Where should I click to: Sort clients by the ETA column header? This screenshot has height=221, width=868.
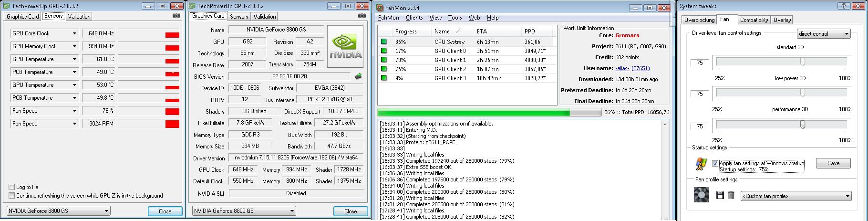tap(497, 32)
